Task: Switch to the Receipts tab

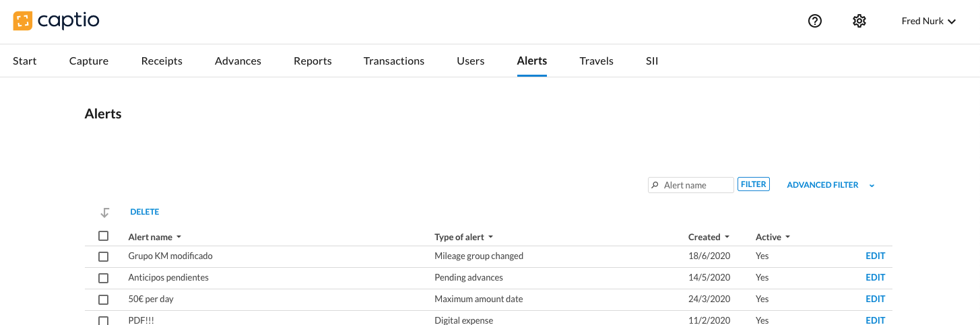Action: pyautogui.click(x=162, y=61)
